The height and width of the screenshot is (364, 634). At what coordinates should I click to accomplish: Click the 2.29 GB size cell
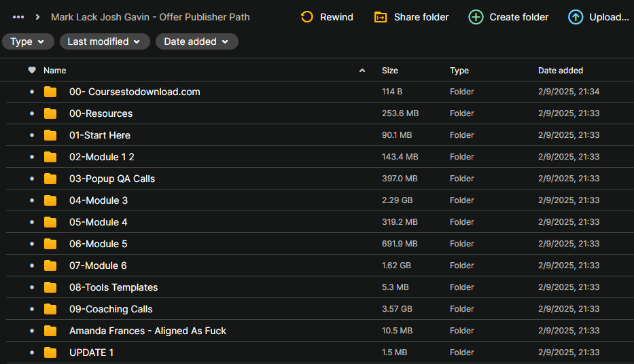pyautogui.click(x=397, y=200)
